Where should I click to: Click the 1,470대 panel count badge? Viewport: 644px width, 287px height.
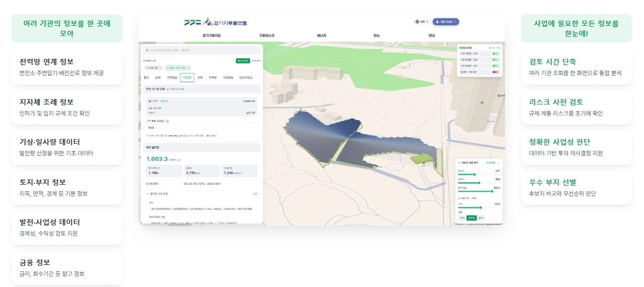[x=490, y=163]
